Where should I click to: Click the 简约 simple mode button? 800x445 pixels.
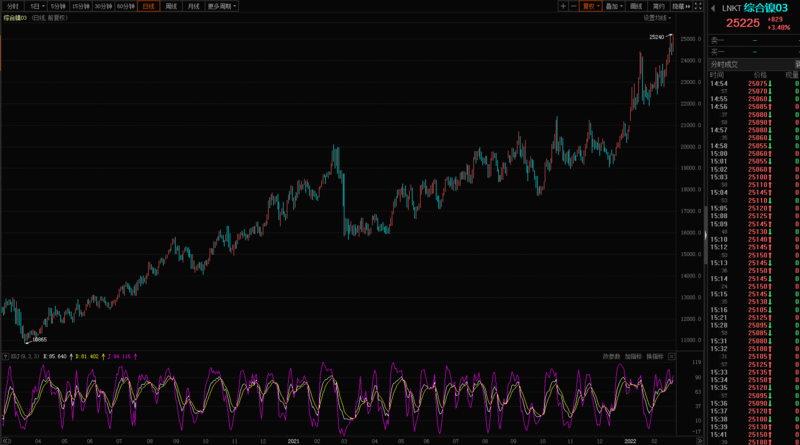[659, 6]
